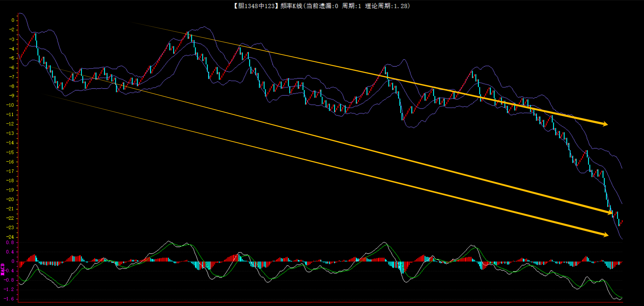Click the vertical MACD label on left edge
Image resolution: width=644 pixels, height=306 pixels.
[3, 269]
